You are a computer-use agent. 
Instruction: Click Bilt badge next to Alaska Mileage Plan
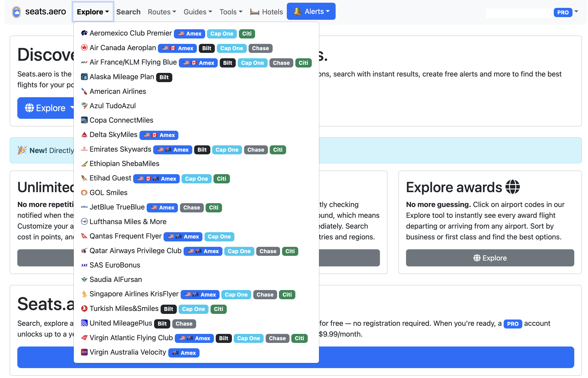(164, 77)
